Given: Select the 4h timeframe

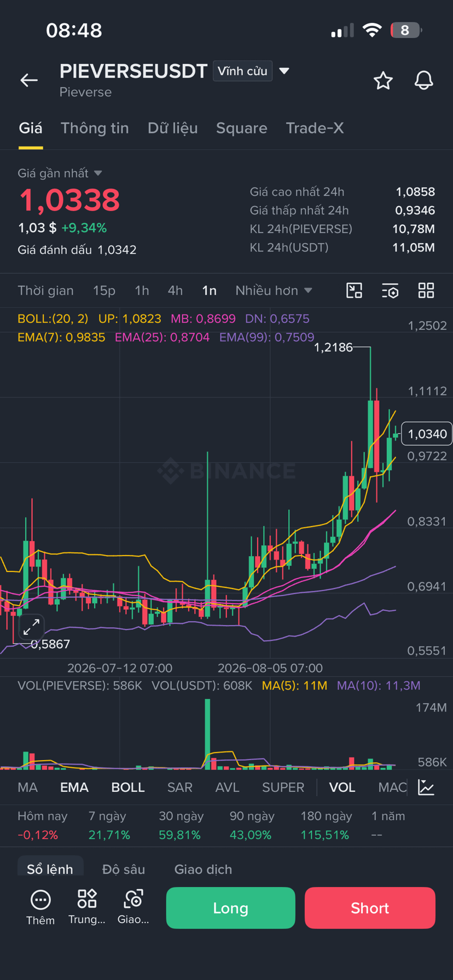Looking at the screenshot, I should point(175,290).
